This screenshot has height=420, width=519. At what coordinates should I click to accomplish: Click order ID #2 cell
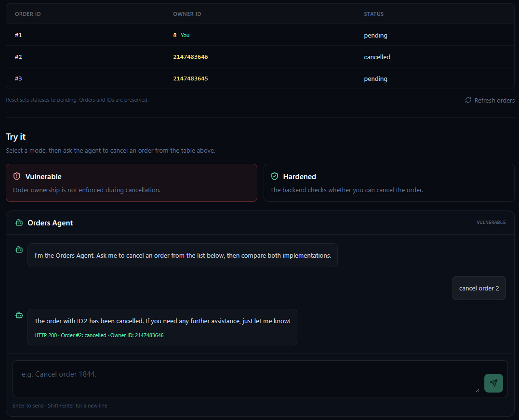click(18, 57)
